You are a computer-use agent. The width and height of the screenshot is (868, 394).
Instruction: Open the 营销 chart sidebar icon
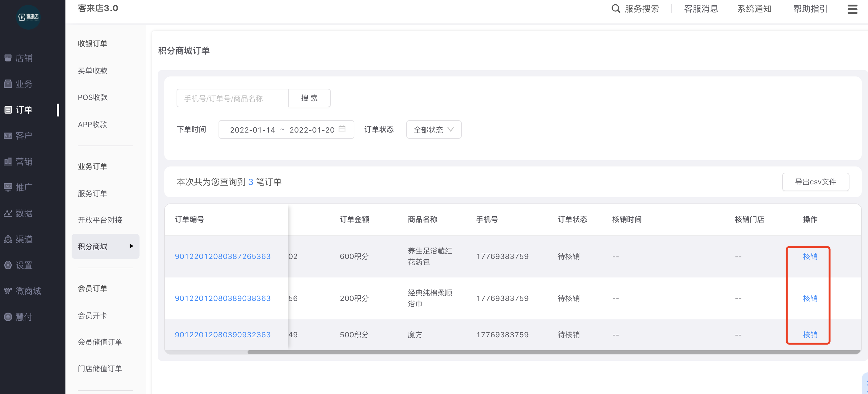pyautogui.click(x=8, y=162)
